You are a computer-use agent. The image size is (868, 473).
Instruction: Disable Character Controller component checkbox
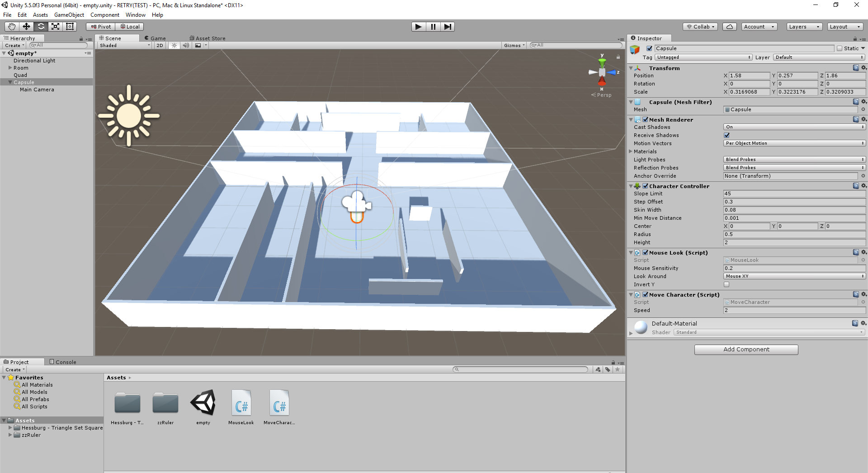645,186
